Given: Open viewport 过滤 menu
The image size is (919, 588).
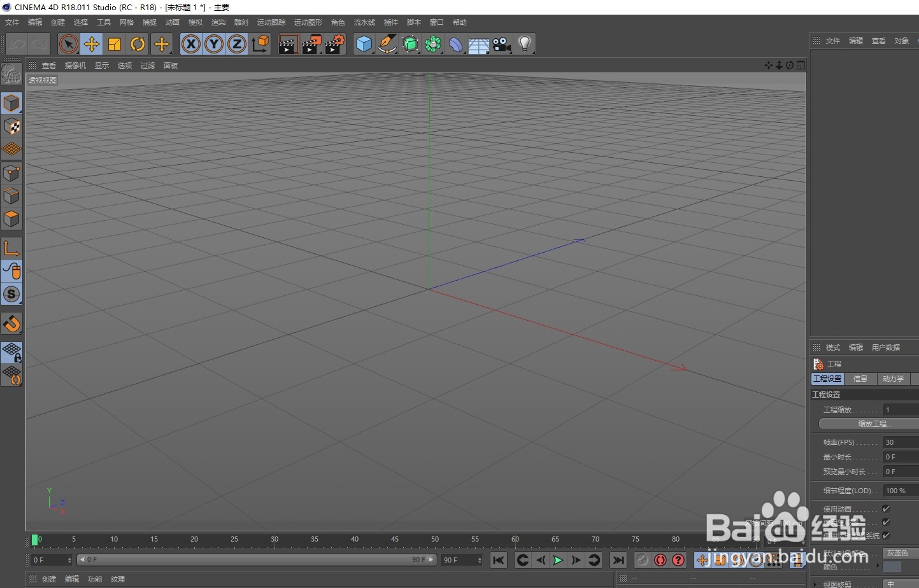Looking at the screenshot, I should (148, 66).
